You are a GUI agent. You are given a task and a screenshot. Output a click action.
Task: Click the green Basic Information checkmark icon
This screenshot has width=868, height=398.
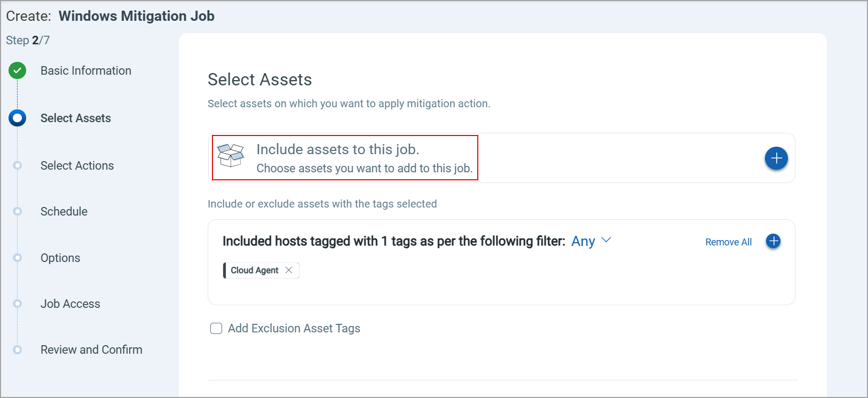pos(18,70)
